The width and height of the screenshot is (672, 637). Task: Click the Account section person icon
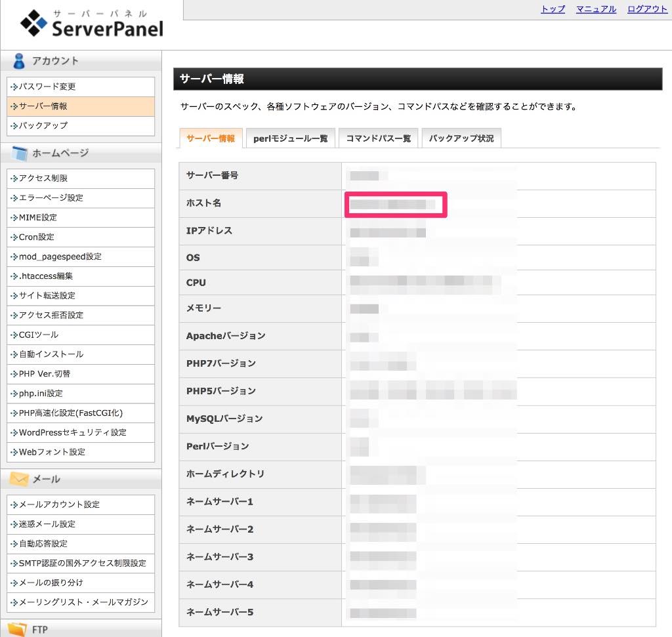18,61
